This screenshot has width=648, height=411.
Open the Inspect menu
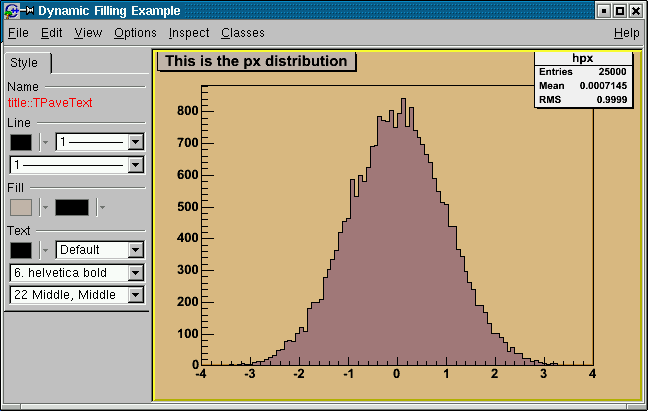click(189, 33)
